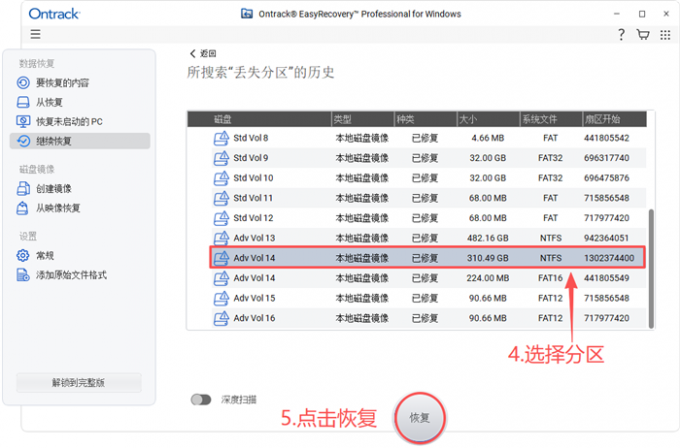
Task: Click the 310.49 GB size cell
Action: coord(487,258)
